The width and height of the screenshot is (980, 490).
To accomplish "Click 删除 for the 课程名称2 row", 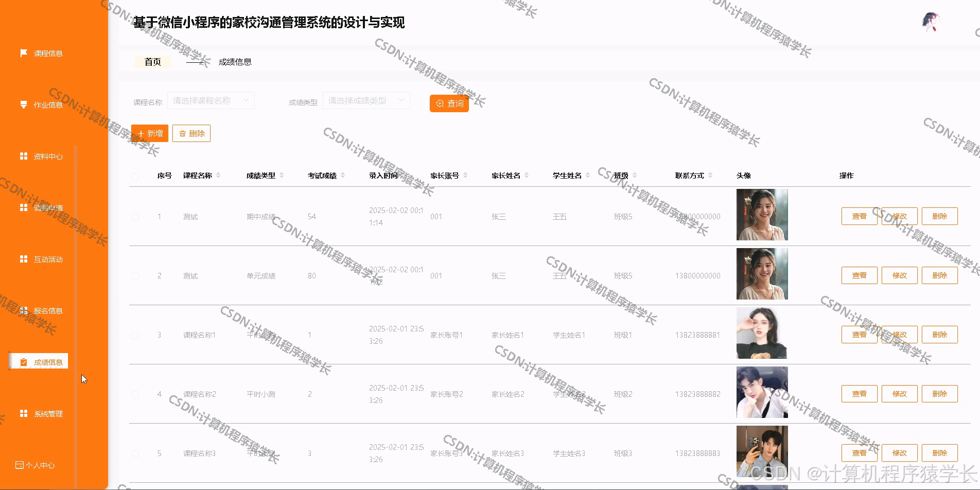I will coord(940,394).
